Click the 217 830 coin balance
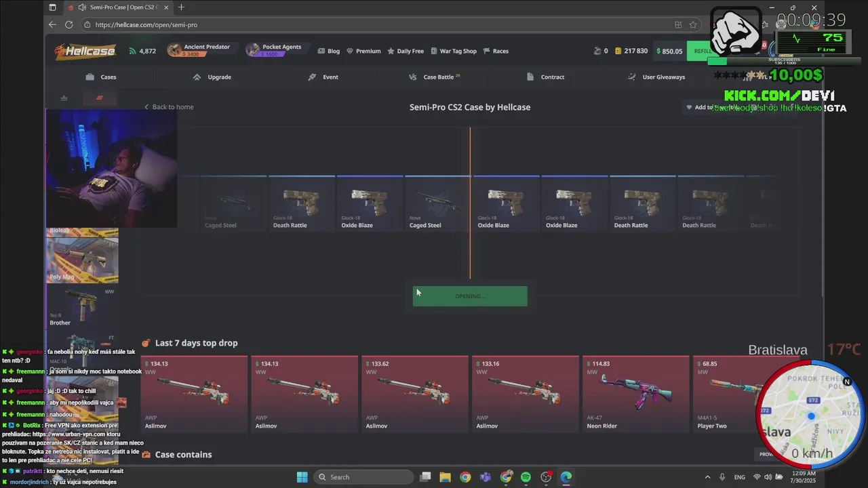This screenshot has height=488, width=868. coord(631,51)
